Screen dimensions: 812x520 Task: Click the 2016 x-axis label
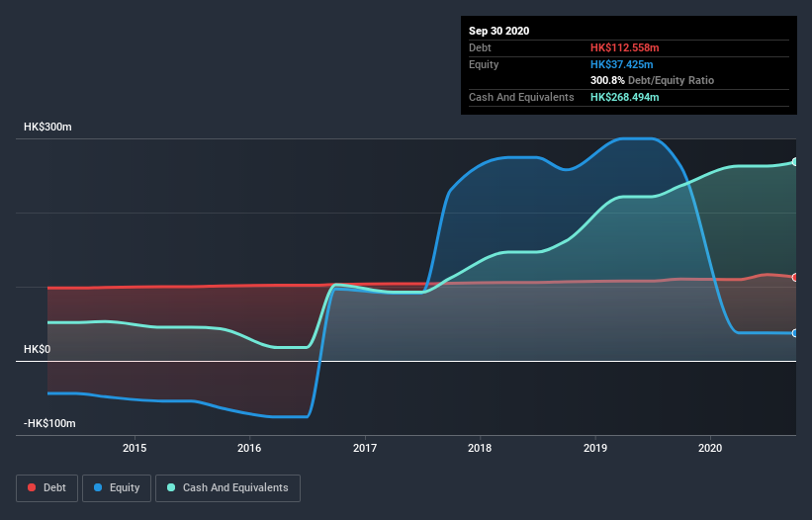point(249,448)
